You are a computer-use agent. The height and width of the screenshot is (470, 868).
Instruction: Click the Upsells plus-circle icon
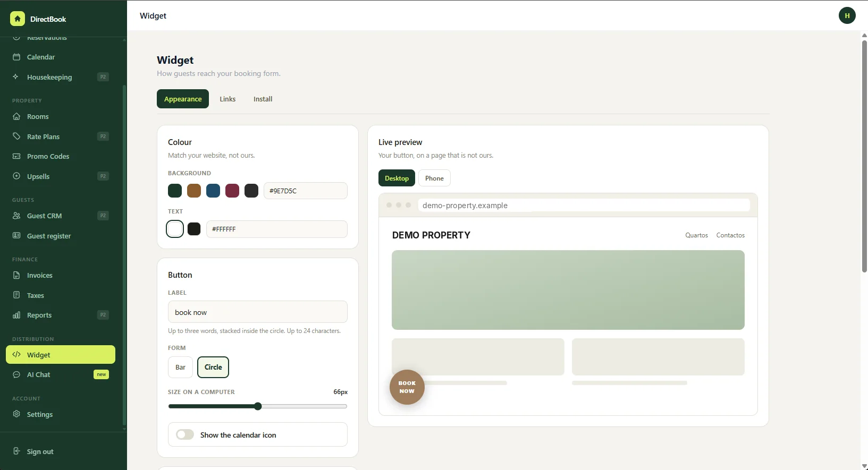click(x=16, y=176)
